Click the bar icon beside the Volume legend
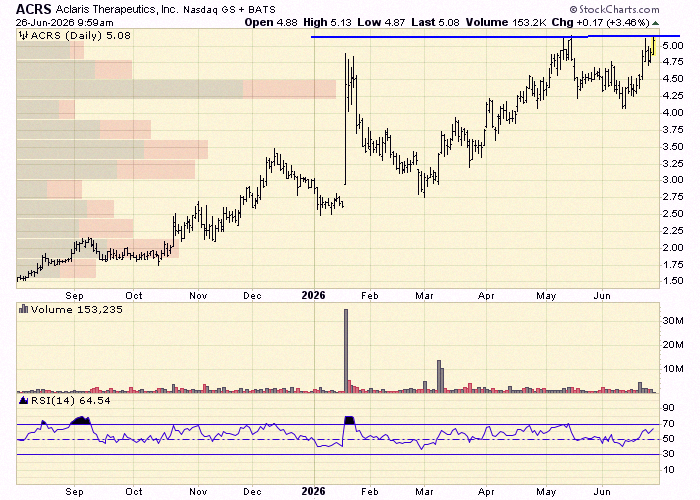 coord(23,309)
